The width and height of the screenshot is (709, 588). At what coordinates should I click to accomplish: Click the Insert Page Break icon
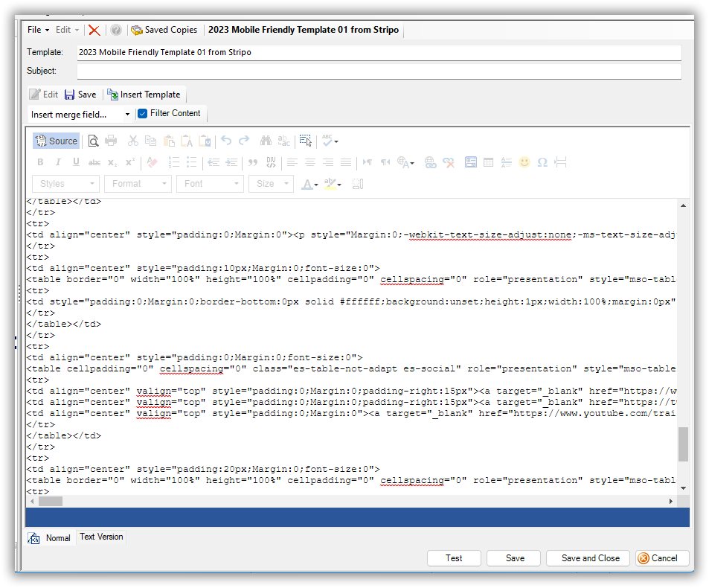561,162
